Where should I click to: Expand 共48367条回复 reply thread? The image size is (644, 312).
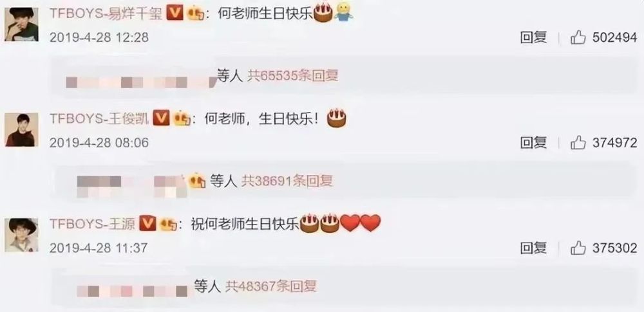click(x=271, y=286)
